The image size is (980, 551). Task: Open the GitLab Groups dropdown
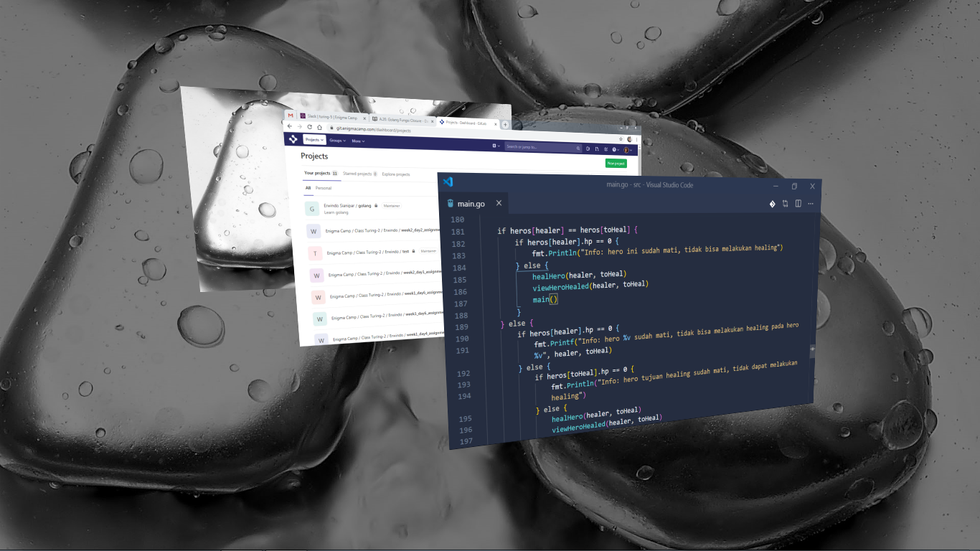pyautogui.click(x=337, y=141)
